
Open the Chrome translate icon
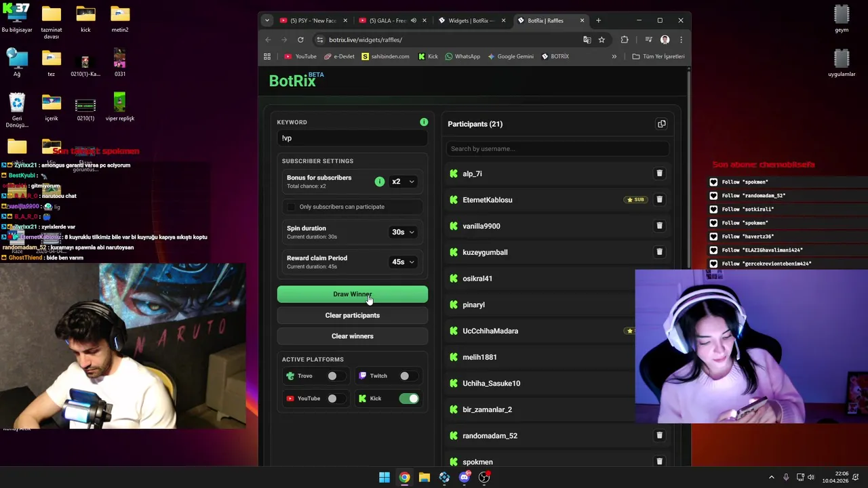pyautogui.click(x=587, y=39)
